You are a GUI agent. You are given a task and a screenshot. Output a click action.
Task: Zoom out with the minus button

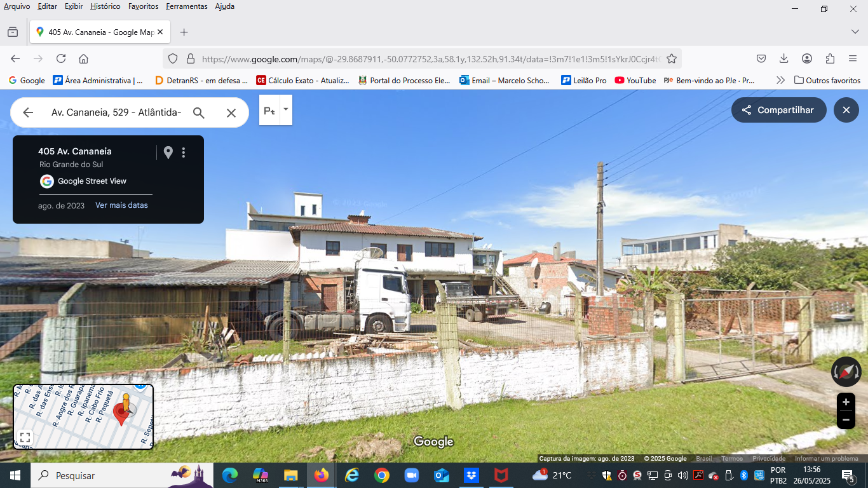tap(846, 420)
